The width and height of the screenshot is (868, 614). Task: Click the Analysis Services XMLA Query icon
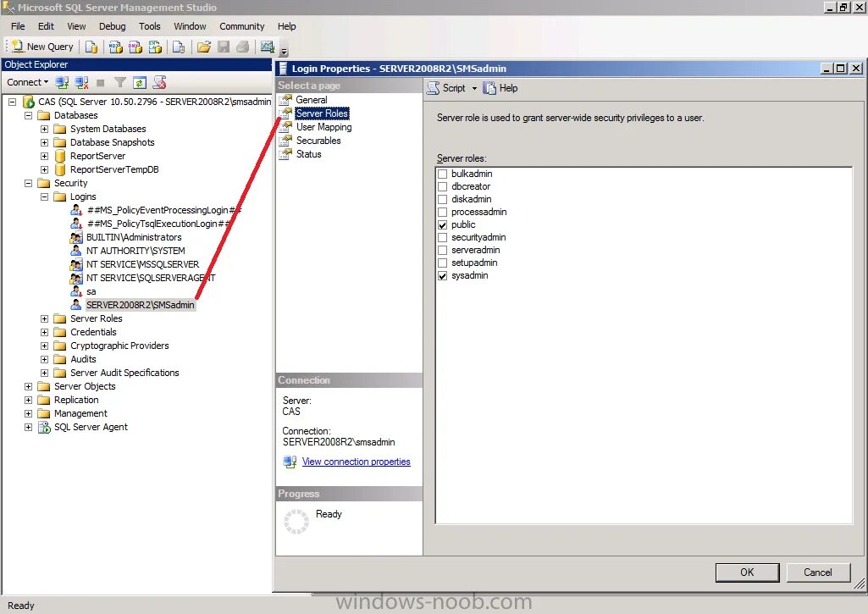point(155,47)
